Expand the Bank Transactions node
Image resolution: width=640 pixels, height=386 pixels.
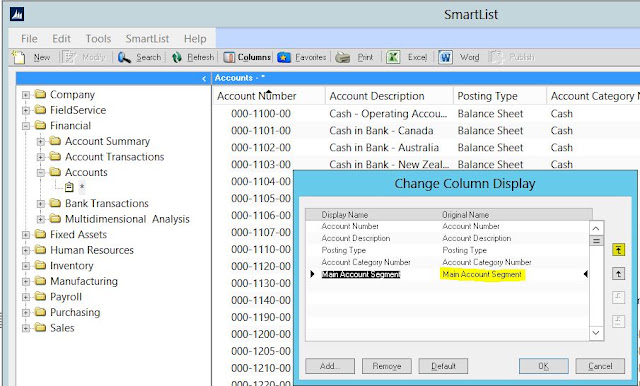(40, 204)
